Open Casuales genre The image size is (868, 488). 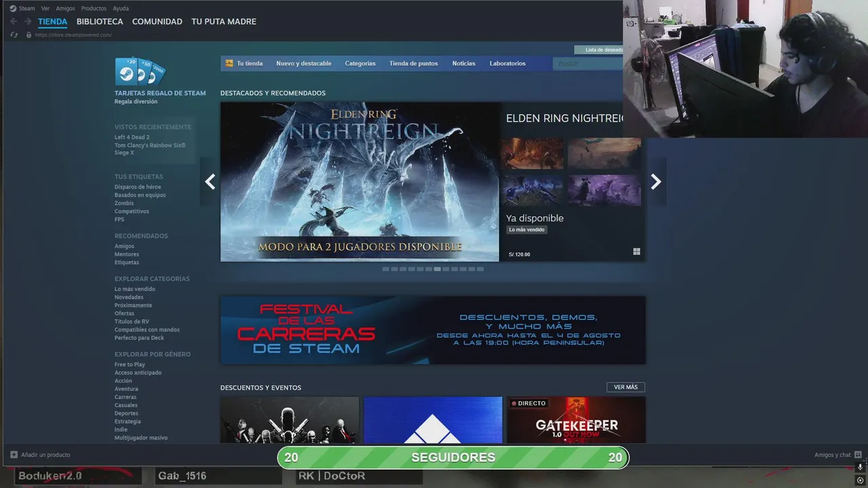point(126,405)
